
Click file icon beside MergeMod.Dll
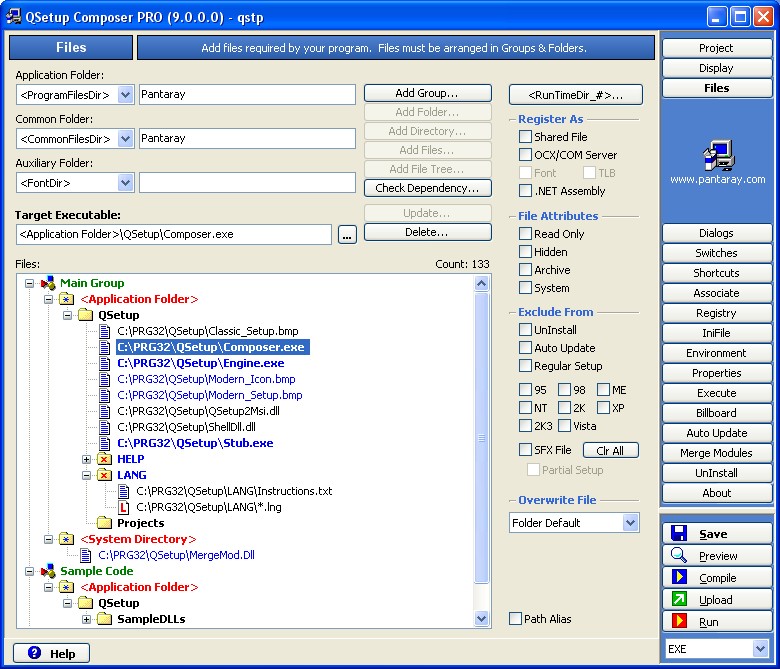coord(86,555)
